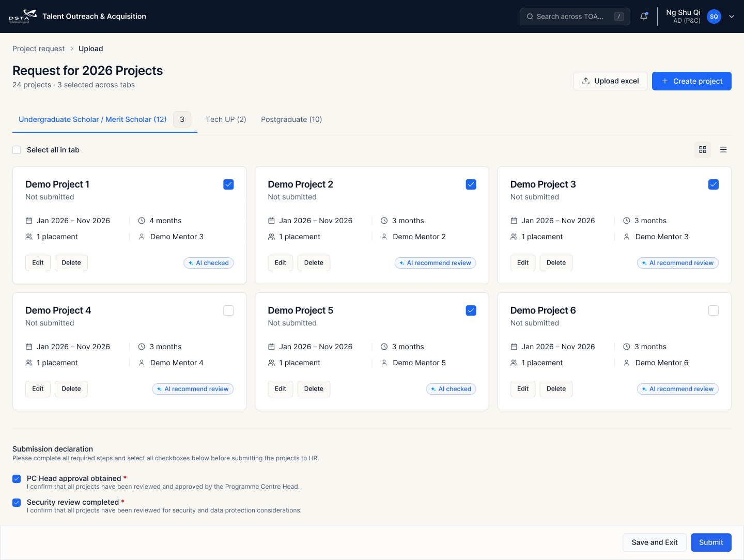744x560 pixels.
Task: Click clock icon in Demo Project 5
Action: pos(384,347)
